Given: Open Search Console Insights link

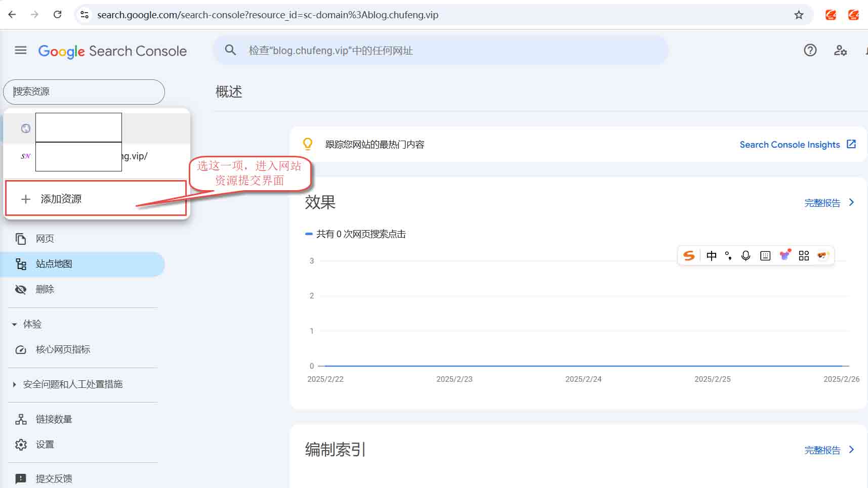Looking at the screenshot, I should [x=790, y=145].
